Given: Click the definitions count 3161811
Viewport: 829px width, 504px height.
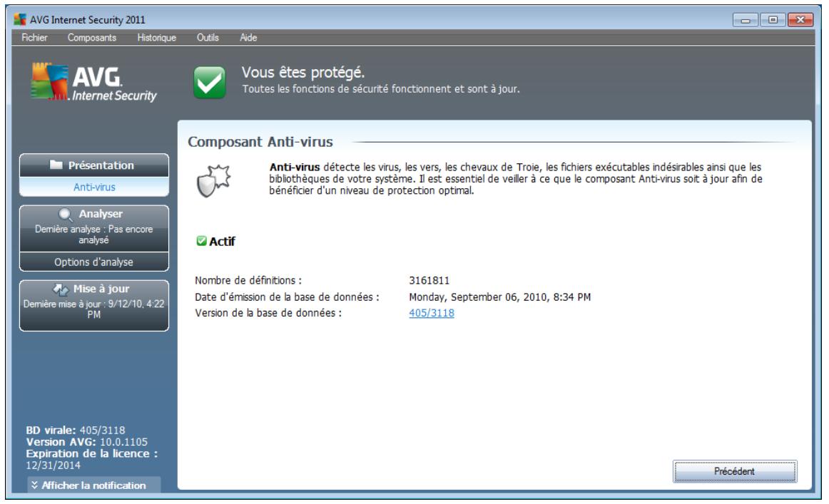Looking at the screenshot, I should pos(429,281).
